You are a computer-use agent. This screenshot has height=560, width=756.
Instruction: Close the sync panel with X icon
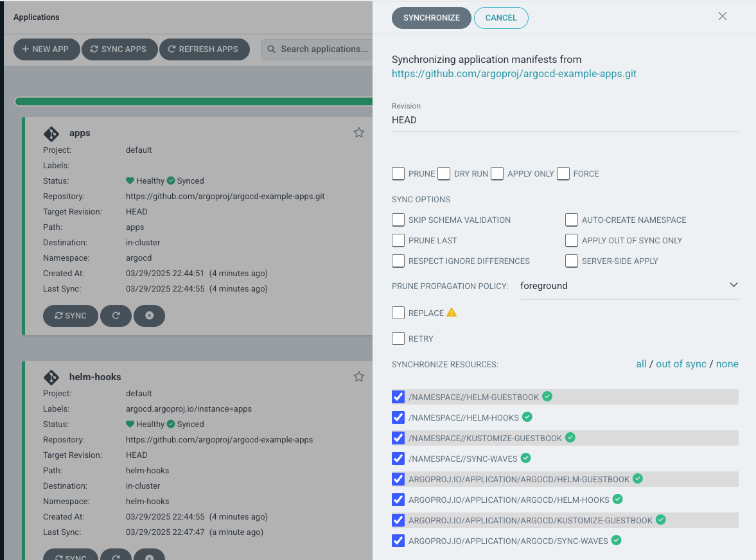(722, 17)
